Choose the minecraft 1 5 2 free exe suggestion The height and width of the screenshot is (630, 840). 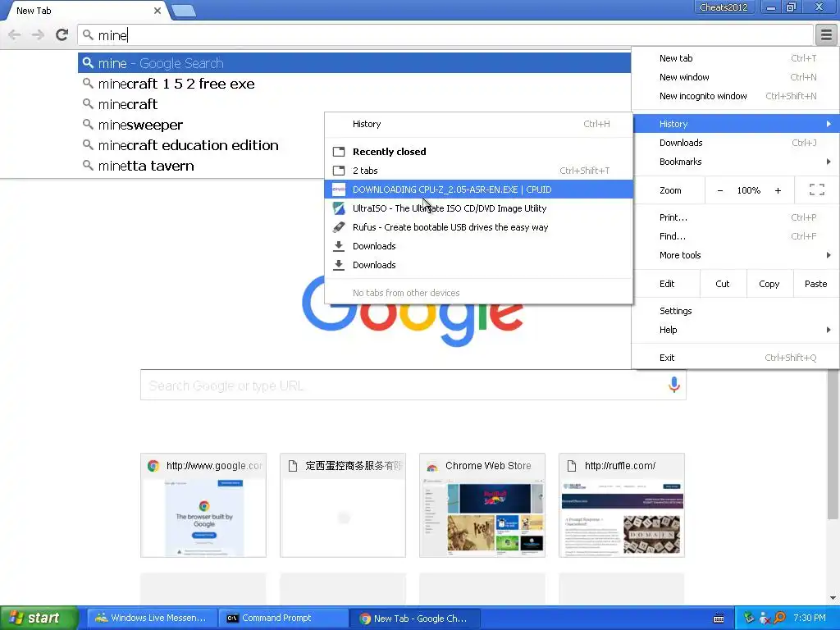(x=354, y=84)
